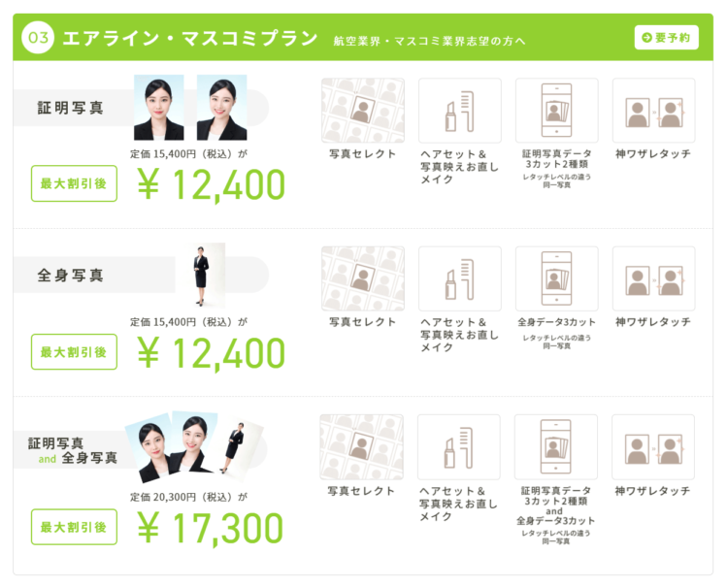Click the 最大割引後 badge next to ¥17,300
This screenshot has width=728, height=587.
click(74, 527)
